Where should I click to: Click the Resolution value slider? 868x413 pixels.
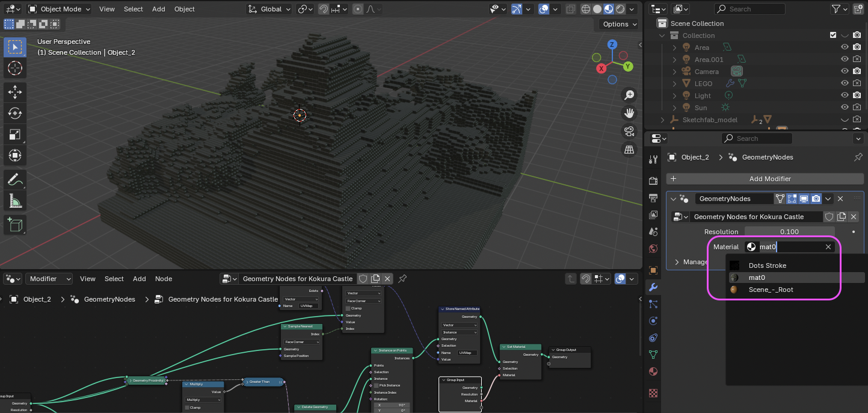789,232
